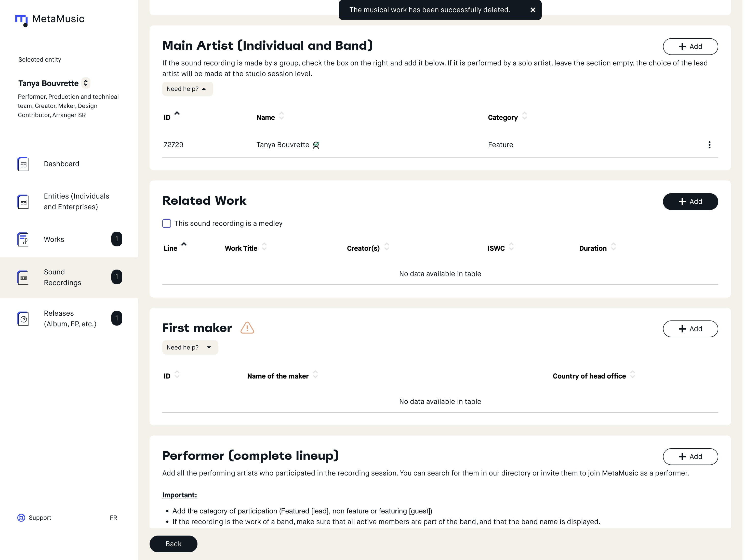The height and width of the screenshot is (560, 745).
Task: Click the verified user icon beside Tanya Bouvrette
Action: (316, 145)
